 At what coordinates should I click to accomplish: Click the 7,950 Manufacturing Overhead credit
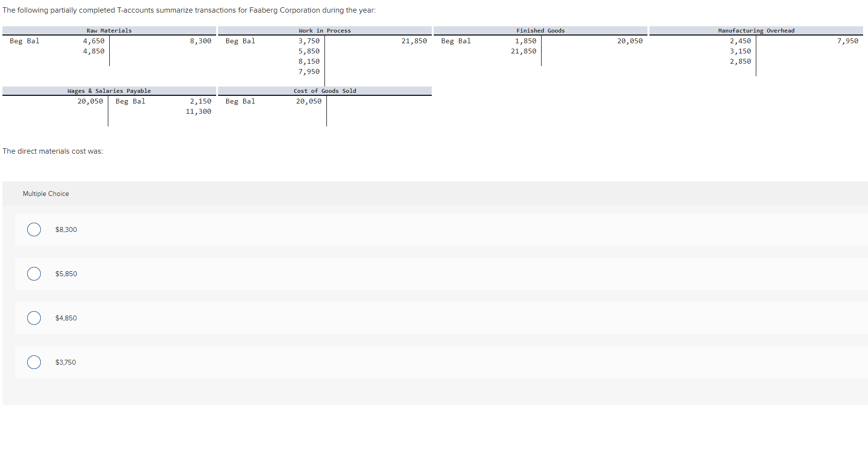click(x=848, y=41)
